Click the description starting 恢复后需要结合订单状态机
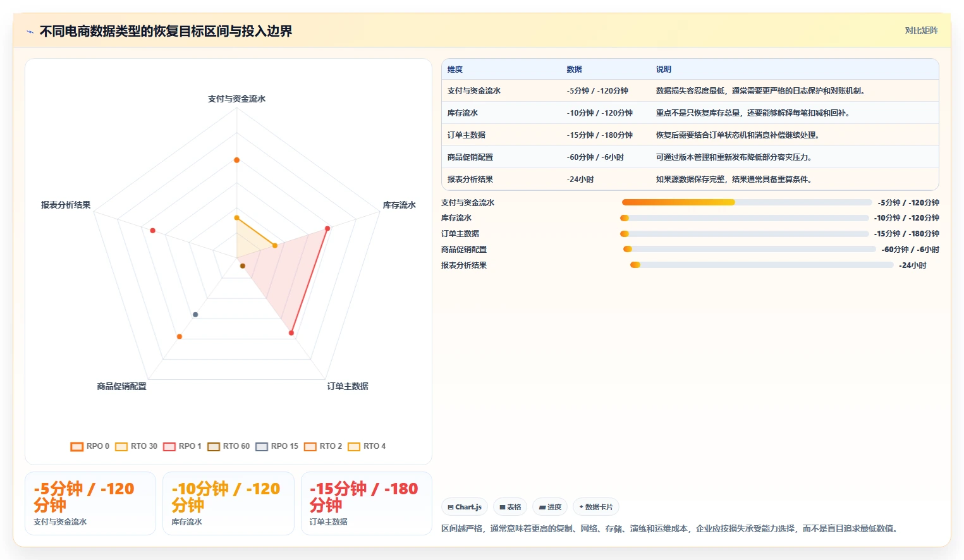The image size is (964, 560). (737, 135)
